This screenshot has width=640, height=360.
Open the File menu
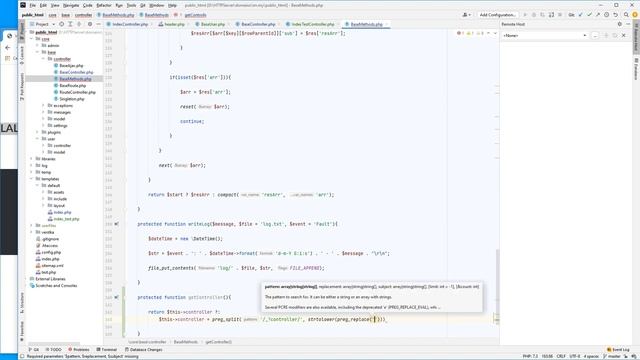pos(33,5)
